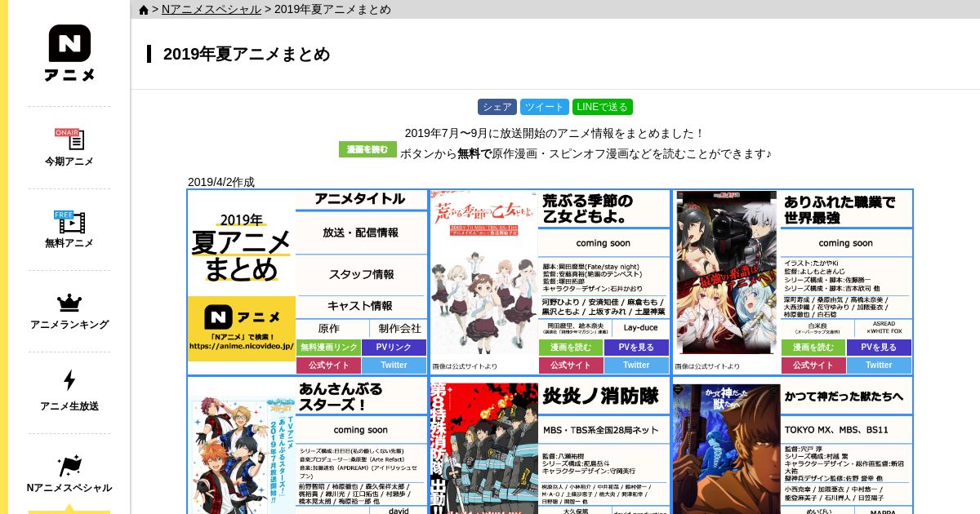Open 公式サイト for ありふれた職業で世界最強
Screen dimensions: 980x514
point(813,366)
